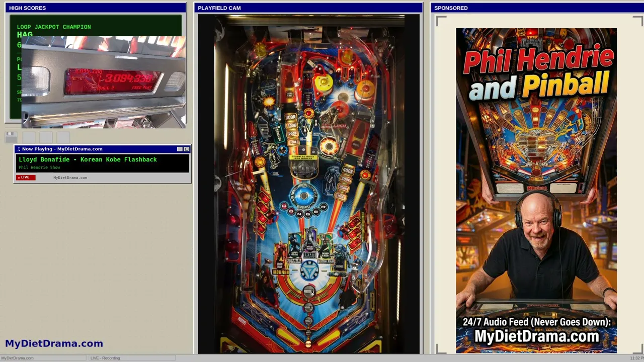The image size is (644, 362).
Task: Click the 'Phil Hendrie Show' subtitle
Action: tap(39, 167)
